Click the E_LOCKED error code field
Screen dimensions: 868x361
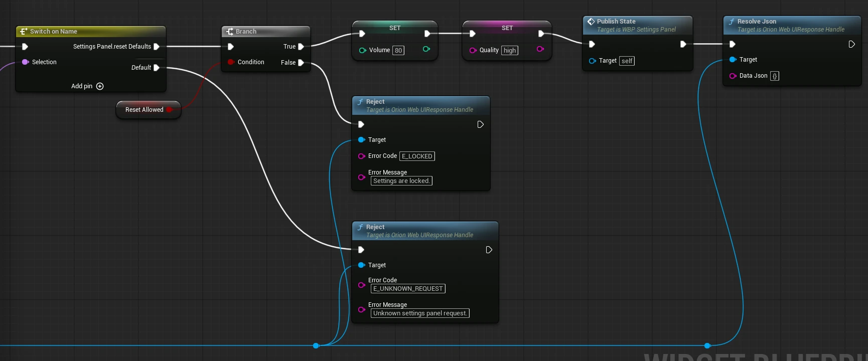pos(417,156)
